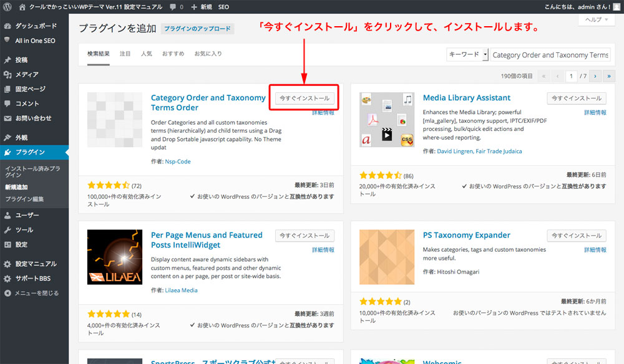Click the admin avatar icon at top right
Screen dimensions: 624x364
617,7
